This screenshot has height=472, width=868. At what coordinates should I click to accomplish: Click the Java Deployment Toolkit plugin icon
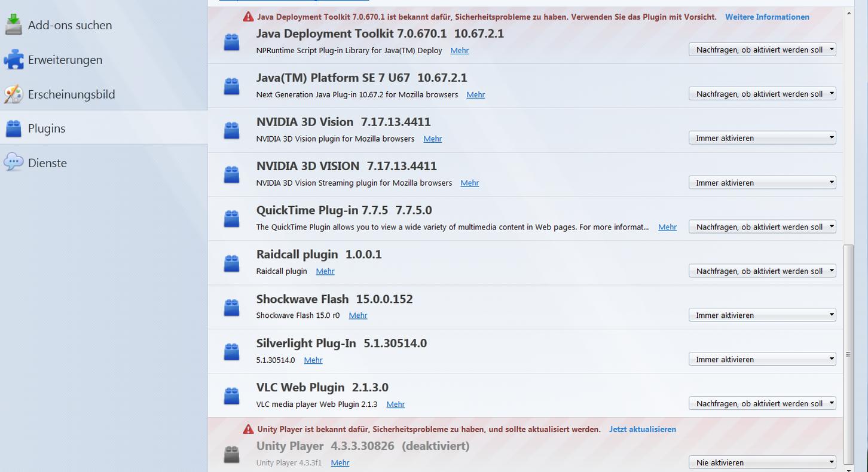point(231,42)
